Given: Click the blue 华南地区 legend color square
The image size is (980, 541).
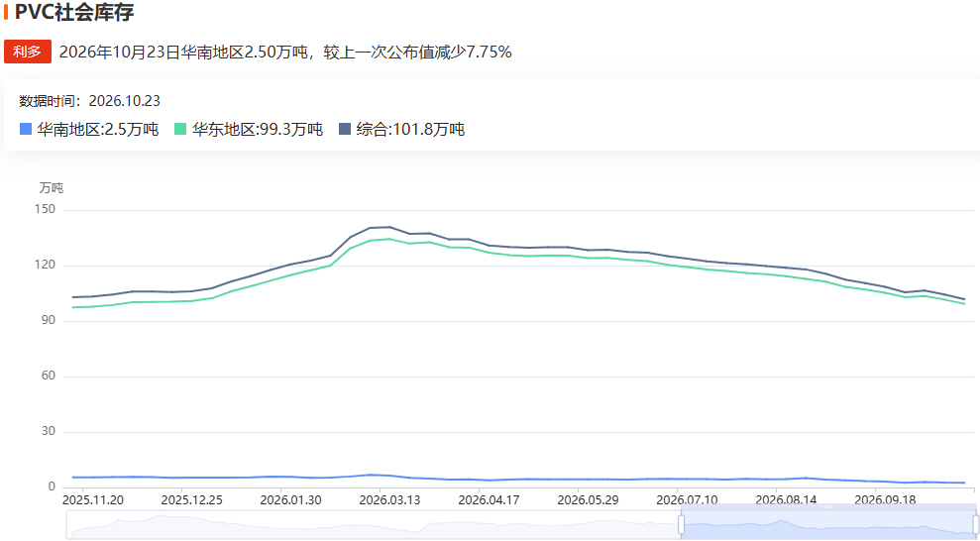Looking at the screenshot, I should point(26,130).
